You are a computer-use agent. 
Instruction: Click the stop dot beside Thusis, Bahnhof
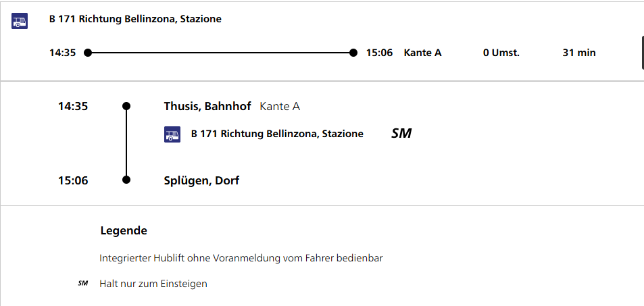click(126, 106)
